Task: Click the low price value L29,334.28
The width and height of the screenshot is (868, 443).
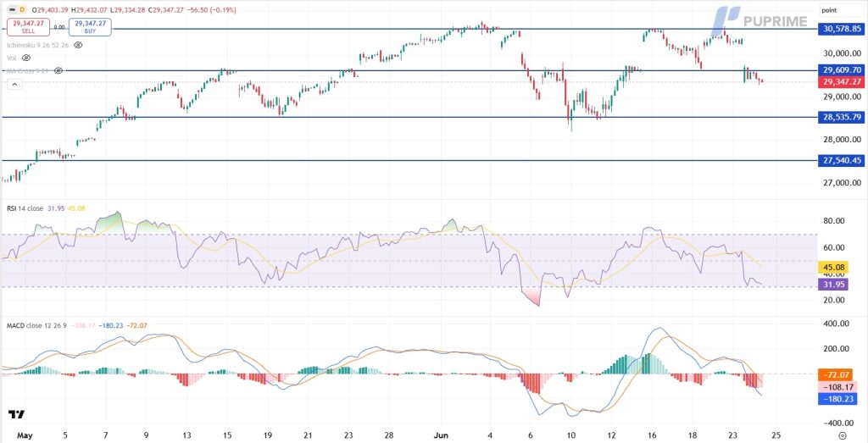Action: click(127, 10)
